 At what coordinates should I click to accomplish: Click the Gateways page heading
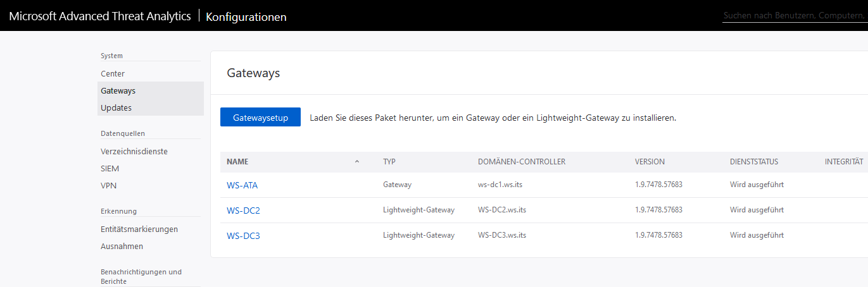tap(253, 73)
